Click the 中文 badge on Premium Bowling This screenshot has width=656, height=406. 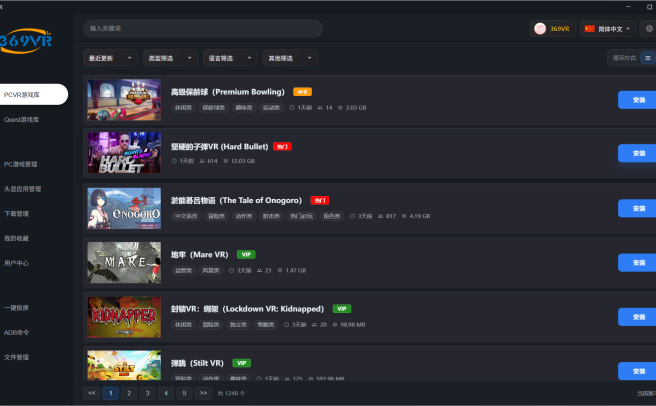pyautogui.click(x=302, y=92)
